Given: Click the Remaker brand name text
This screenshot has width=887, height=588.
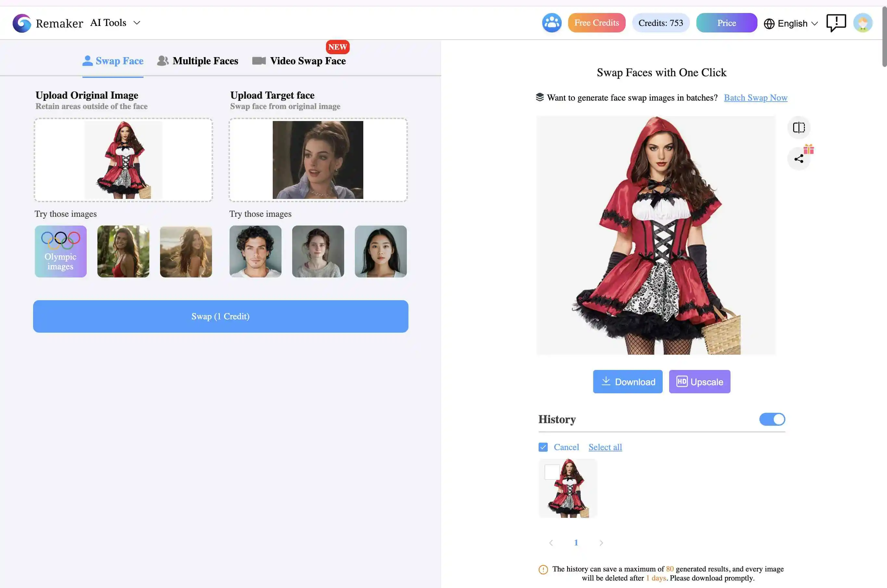Looking at the screenshot, I should pos(59,24).
